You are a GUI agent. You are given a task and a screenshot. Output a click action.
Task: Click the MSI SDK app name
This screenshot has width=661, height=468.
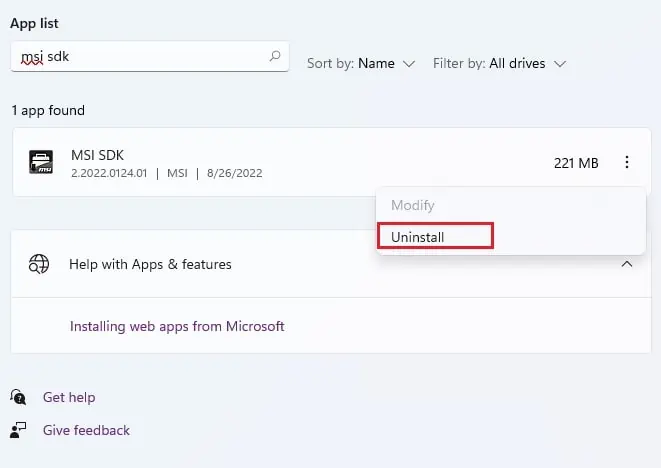click(98, 155)
